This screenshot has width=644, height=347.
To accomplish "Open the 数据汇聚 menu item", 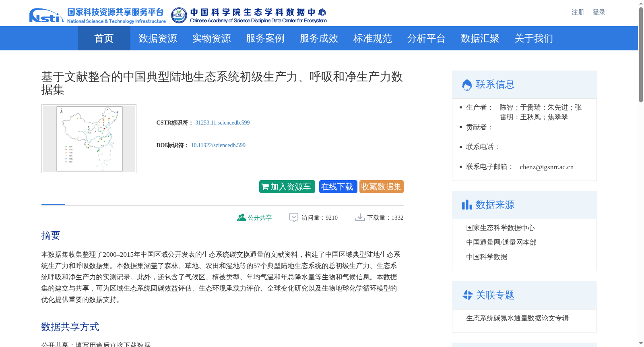I will click(480, 38).
